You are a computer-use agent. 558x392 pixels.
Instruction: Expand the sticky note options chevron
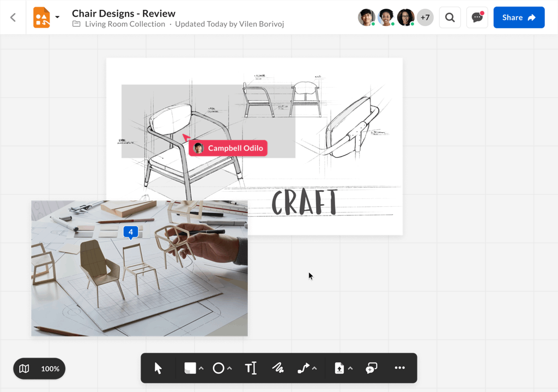[x=202, y=368]
